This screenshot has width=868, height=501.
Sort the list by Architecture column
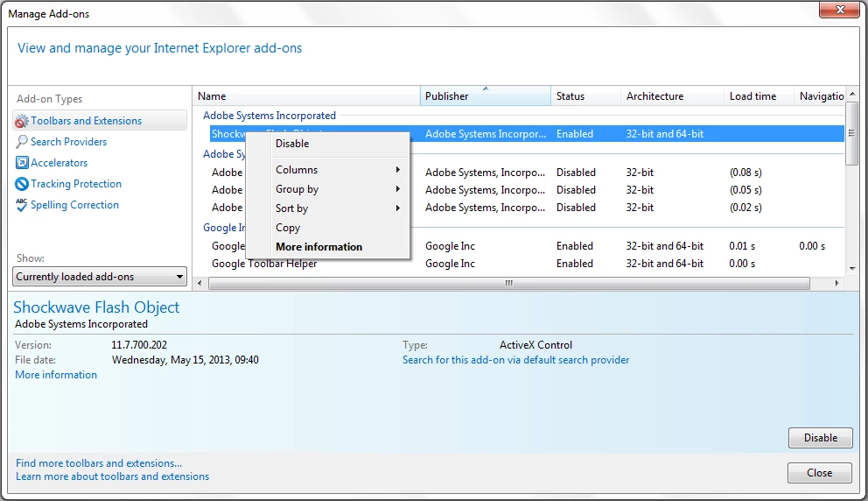(x=672, y=95)
